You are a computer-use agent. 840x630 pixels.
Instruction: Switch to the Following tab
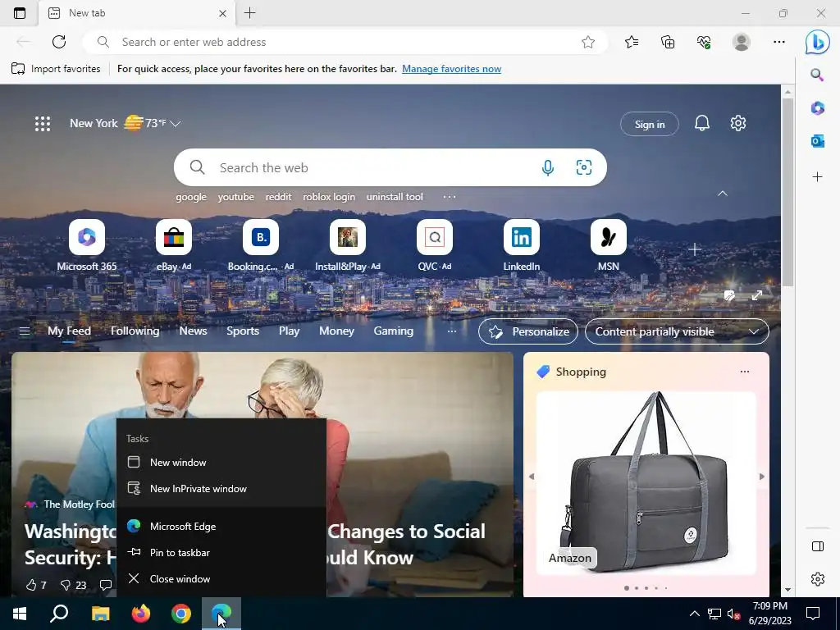point(135,331)
